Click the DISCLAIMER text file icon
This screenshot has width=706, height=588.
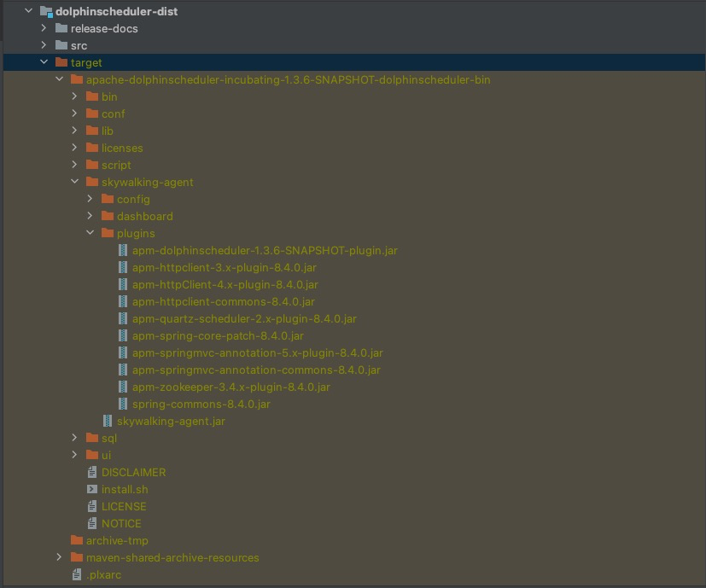click(92, 472)
